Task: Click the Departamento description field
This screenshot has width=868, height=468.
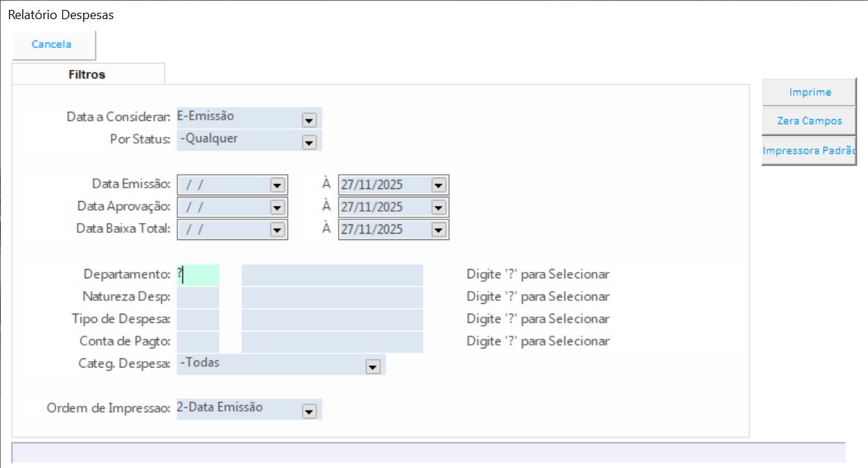Action: point(332,275)
